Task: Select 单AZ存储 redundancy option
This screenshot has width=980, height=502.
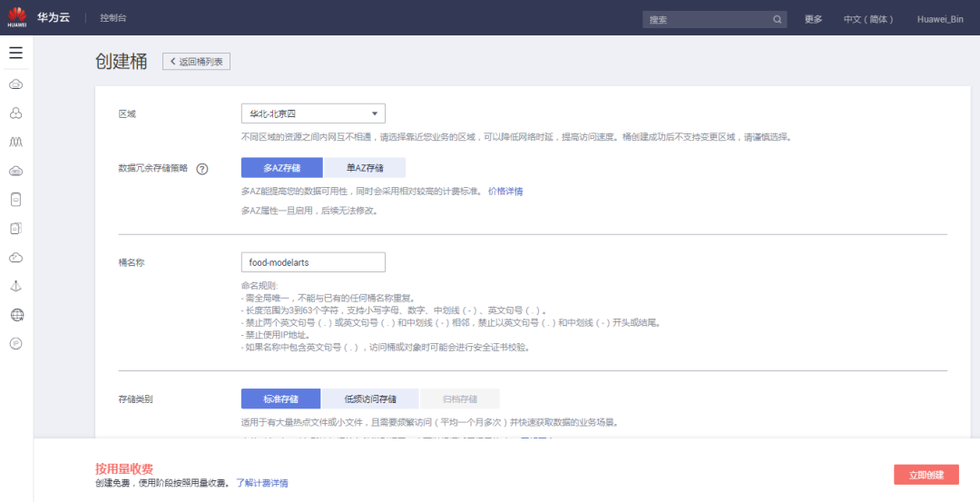Action: coord(365,168)
